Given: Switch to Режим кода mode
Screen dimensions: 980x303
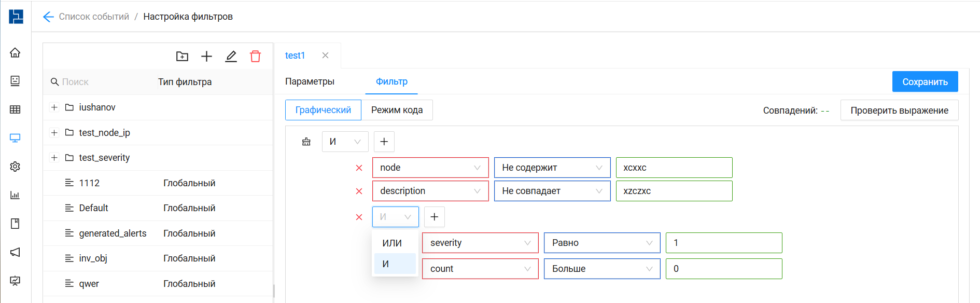Looking at the screenshot, I should [397, 110].
